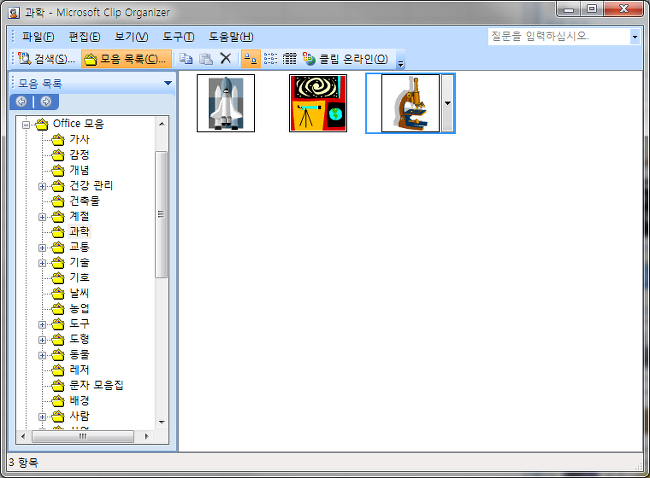The height and width of the screenshot is (478, 650).
Task: Open the 보기(V) menu
Action: (x=131, y=37)
